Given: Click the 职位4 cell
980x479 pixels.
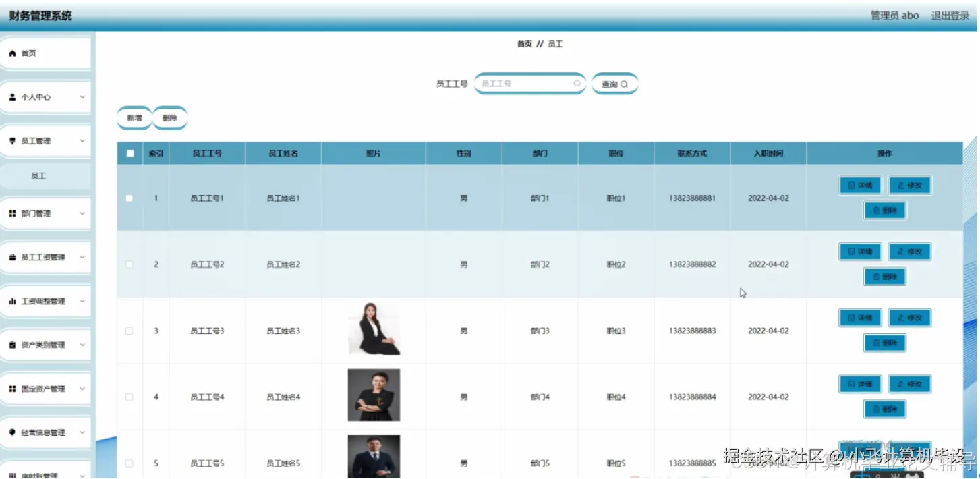Looking at the screenshot, I should coord(616,397).
